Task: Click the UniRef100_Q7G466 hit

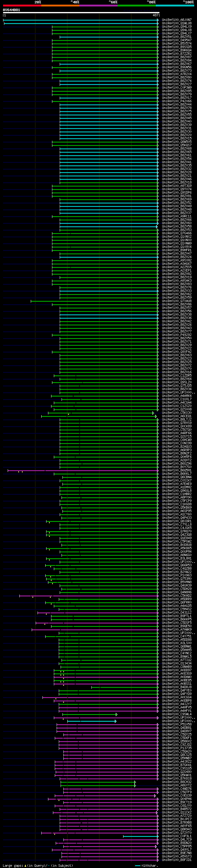Action: (176, 233)
